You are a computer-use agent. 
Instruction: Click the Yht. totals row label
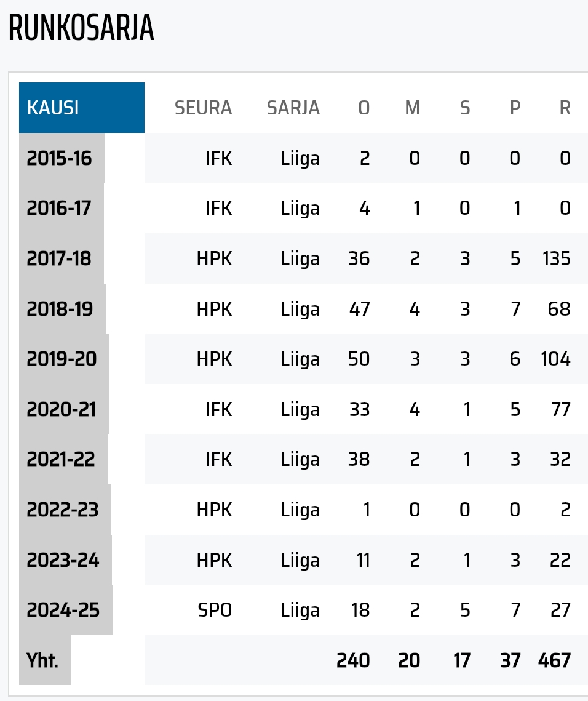(x=42, y=660)
